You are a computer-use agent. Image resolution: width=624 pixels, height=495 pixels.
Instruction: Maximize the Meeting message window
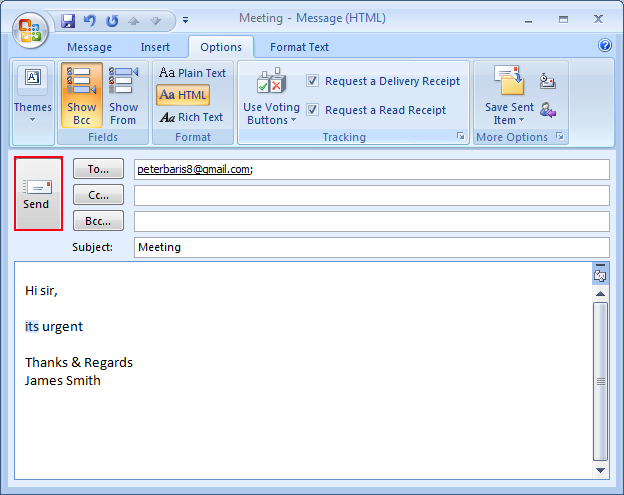point(563,19)
